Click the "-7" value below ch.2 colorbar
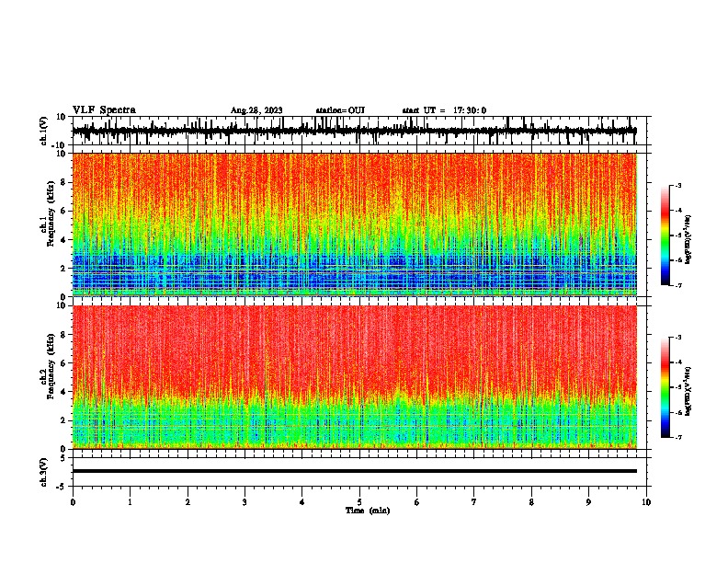Image resolution: width=728 pixels, height=563 pixels. pos(677,437)
